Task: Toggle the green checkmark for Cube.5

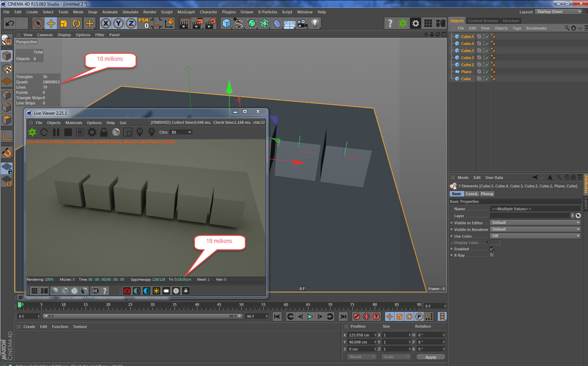Action: click(x=487, y=37)
